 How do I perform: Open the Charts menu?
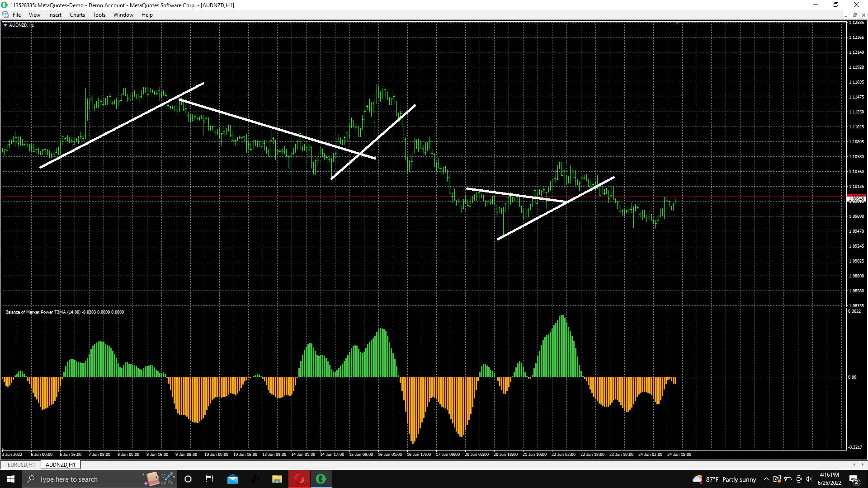tap(77, 15)
